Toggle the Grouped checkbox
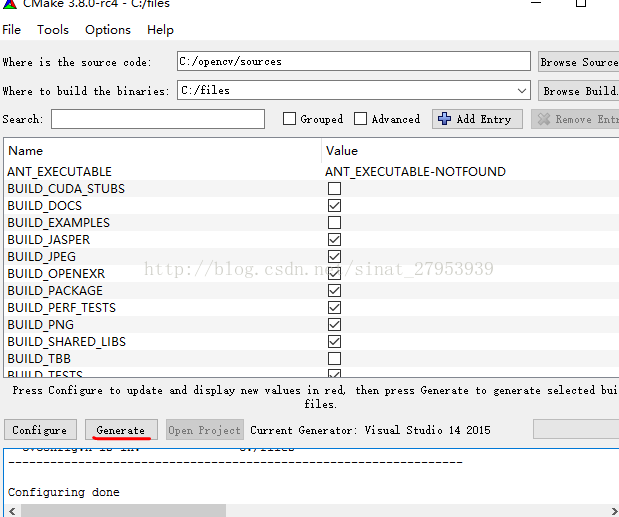This screenshot has width=619, height=517. (x=289, y=119)
